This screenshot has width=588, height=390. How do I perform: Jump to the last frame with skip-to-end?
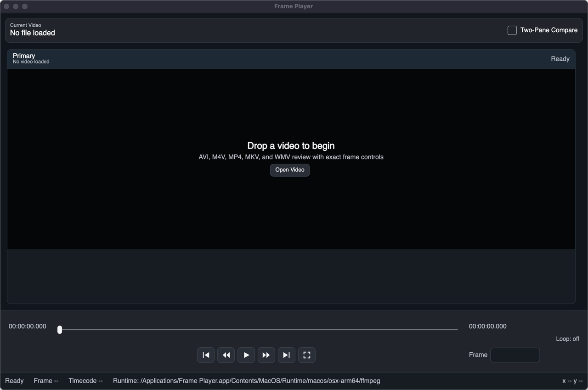[x=287, y=355]
